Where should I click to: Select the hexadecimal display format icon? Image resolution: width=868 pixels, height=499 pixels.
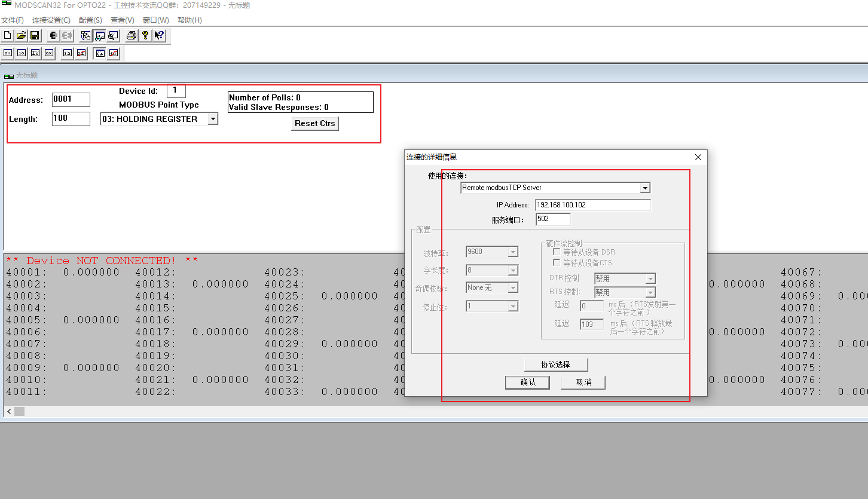(49, 53)
